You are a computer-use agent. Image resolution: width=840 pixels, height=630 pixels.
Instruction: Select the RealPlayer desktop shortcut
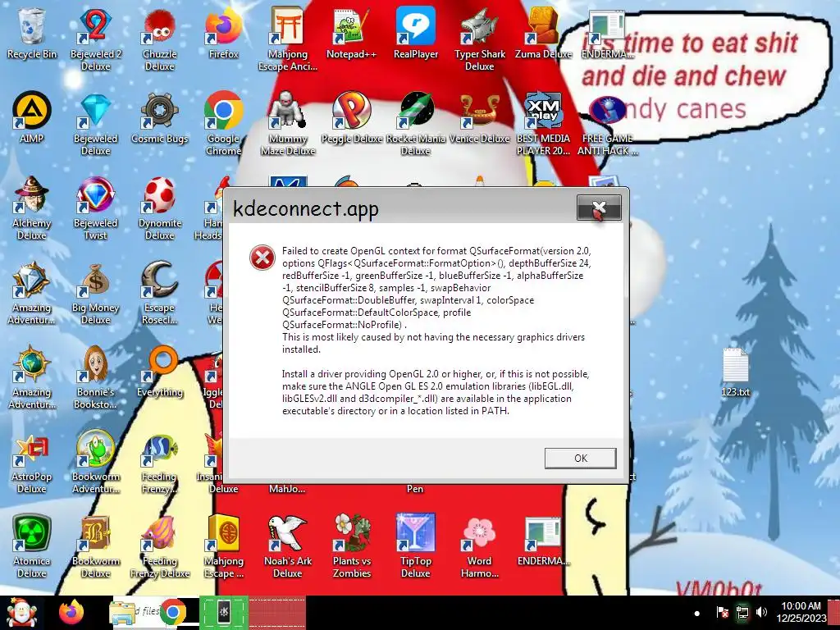pyautogui.click(x=416, y=33)
